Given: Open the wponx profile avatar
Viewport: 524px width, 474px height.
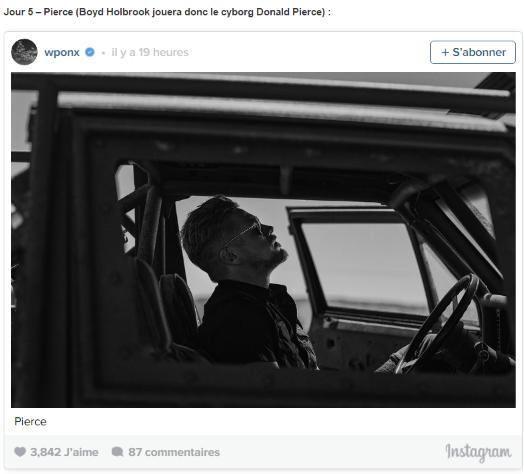Looking at the screenshot, I should (24, 52).
